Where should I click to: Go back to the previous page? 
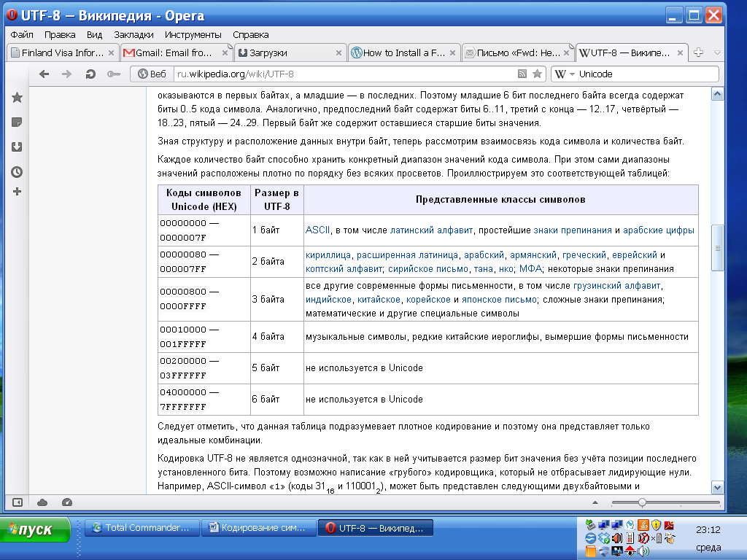[x=44, y=74]
